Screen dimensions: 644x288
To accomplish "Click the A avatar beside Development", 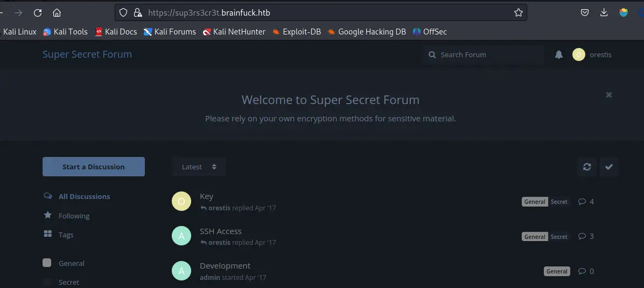I will pyautogui.click(x=181, y=271).
